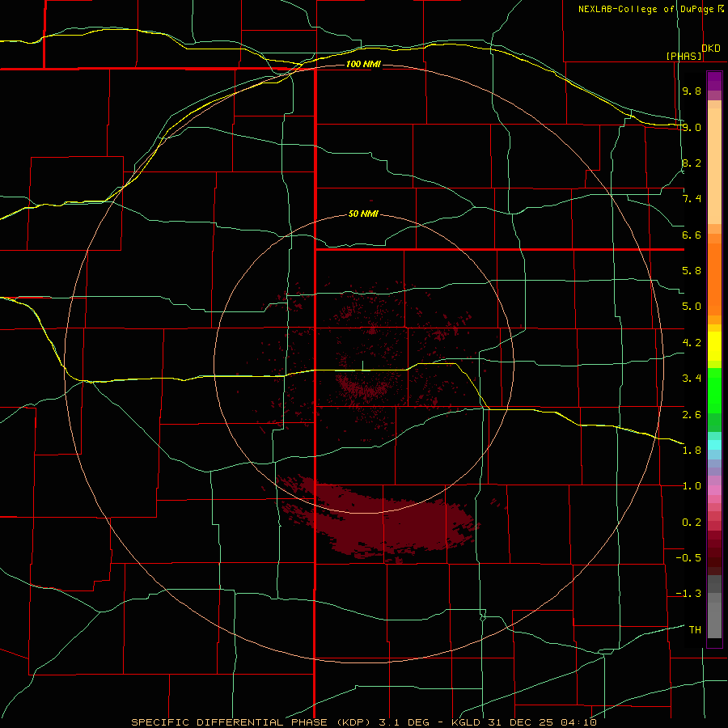728x728 pixels.
Task: Click the -1.3 value on the scale
Action: (x=688, y=594)
